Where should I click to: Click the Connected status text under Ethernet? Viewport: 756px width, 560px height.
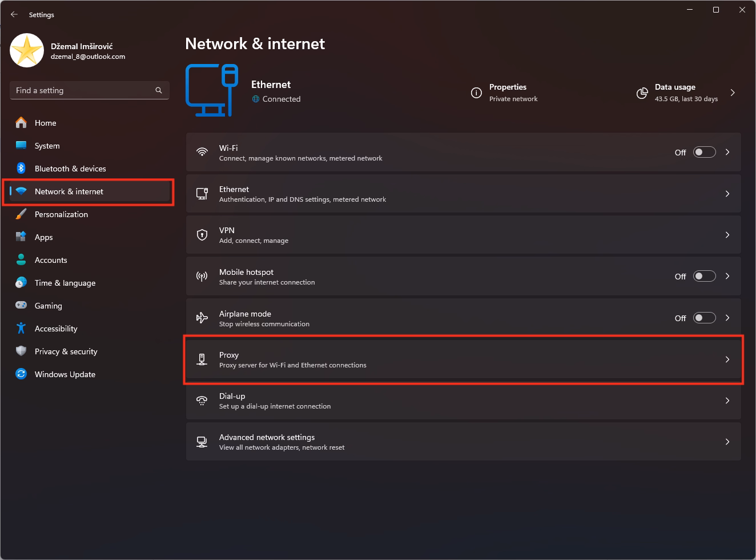coord(281,99)
